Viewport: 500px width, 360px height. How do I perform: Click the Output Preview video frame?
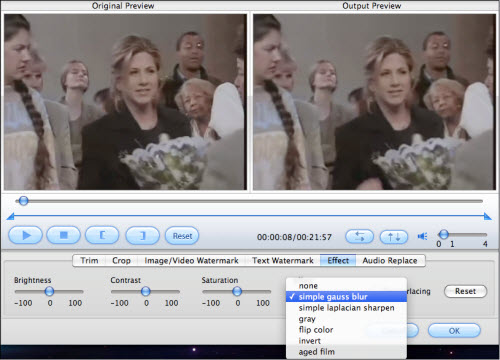click(x=374, y=102)
